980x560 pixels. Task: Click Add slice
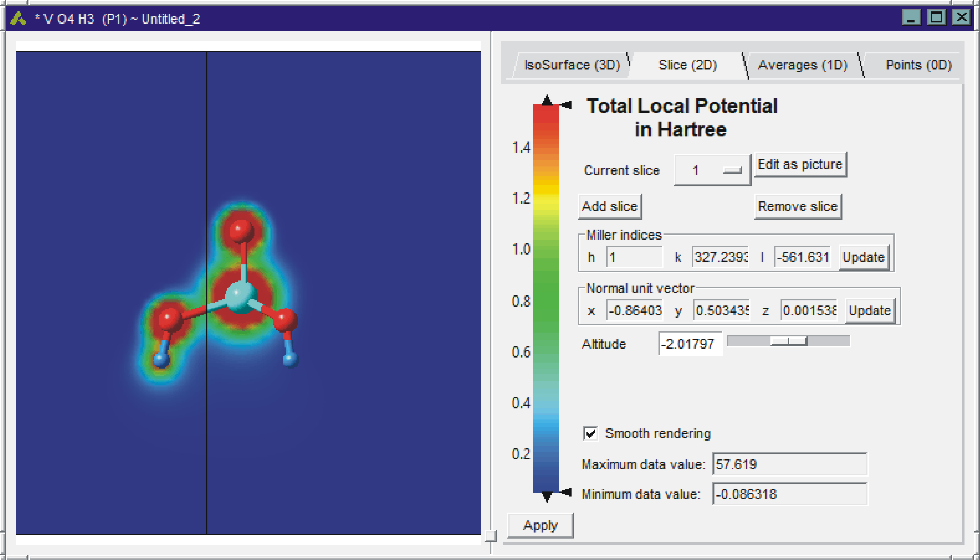click(x=609, y=206)
